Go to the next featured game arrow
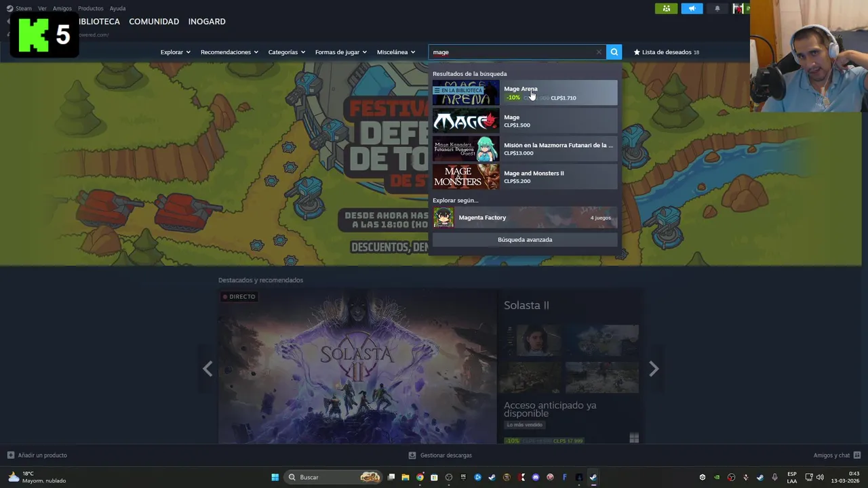This screenshot has width=868, height=488. point(653,369)
